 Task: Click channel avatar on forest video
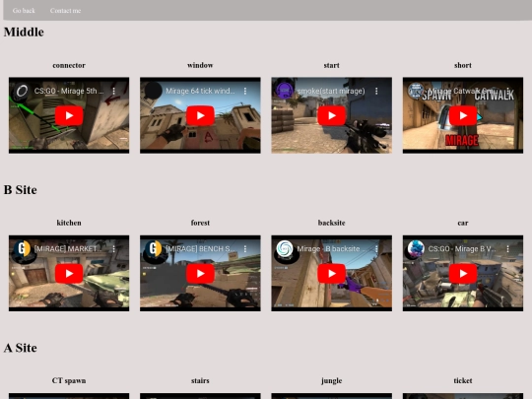pyautogui.click(x=154, y=248)
